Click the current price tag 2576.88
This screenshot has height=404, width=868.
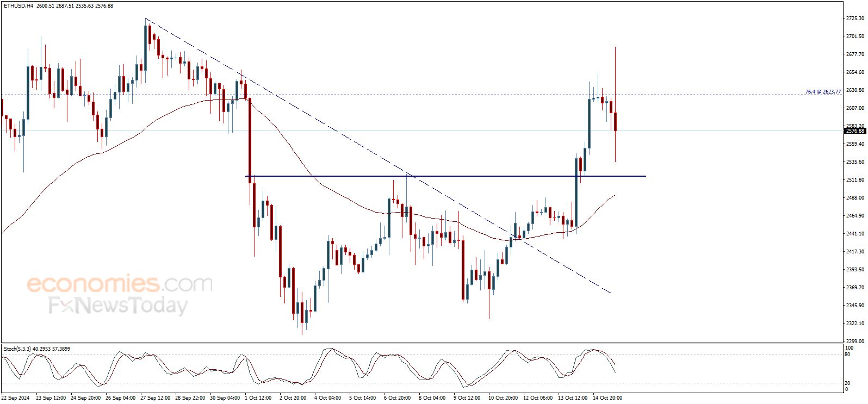click(855, 130)
